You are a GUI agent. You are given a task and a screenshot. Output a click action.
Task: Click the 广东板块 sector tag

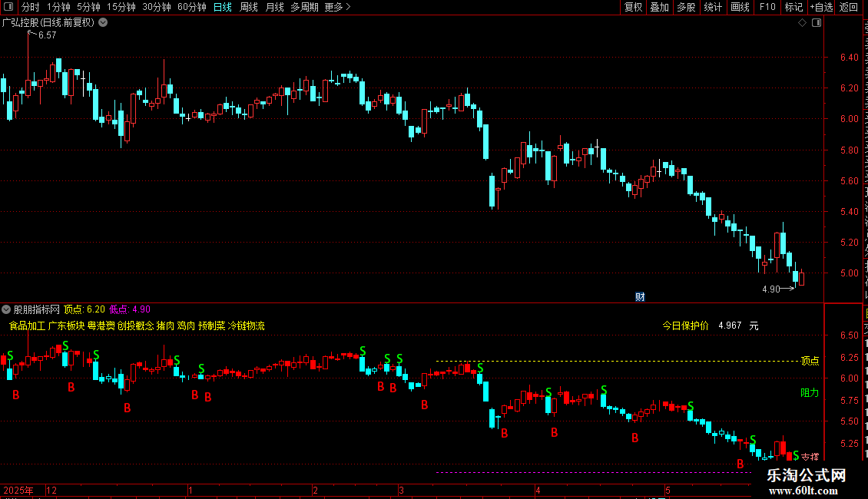point(66,326)
